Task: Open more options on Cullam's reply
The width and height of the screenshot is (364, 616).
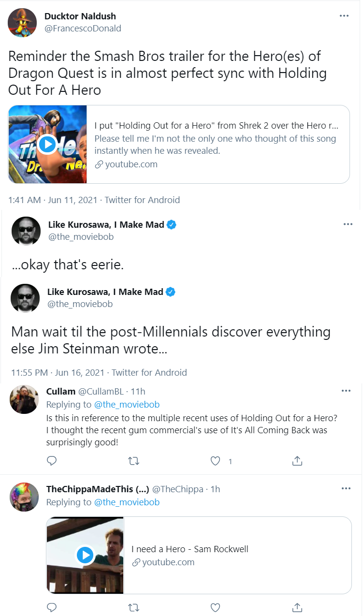Action: [346, 391]
